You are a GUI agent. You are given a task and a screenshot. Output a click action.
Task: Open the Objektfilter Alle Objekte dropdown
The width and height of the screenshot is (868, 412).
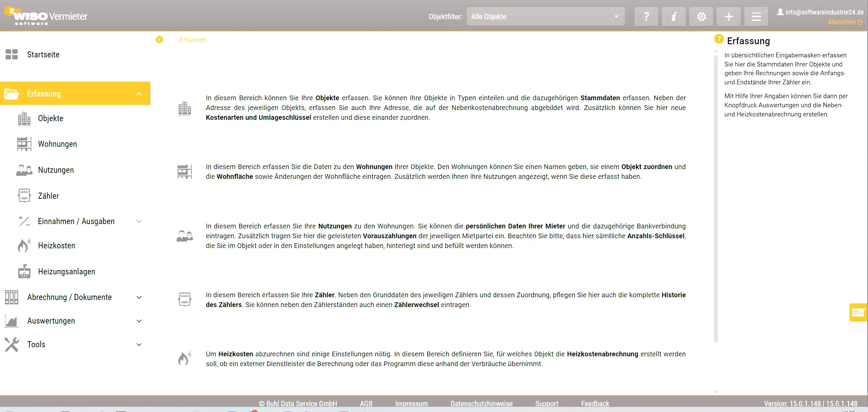click(x=545, y=17)
